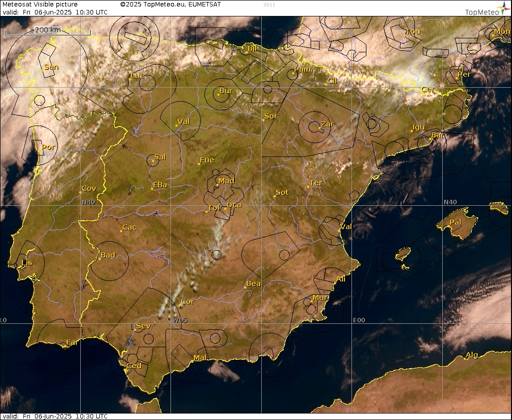The width and height of the screenshot is (512, 420).
Task: Select the 'Tou' city label
Action: tap(413, 32)
